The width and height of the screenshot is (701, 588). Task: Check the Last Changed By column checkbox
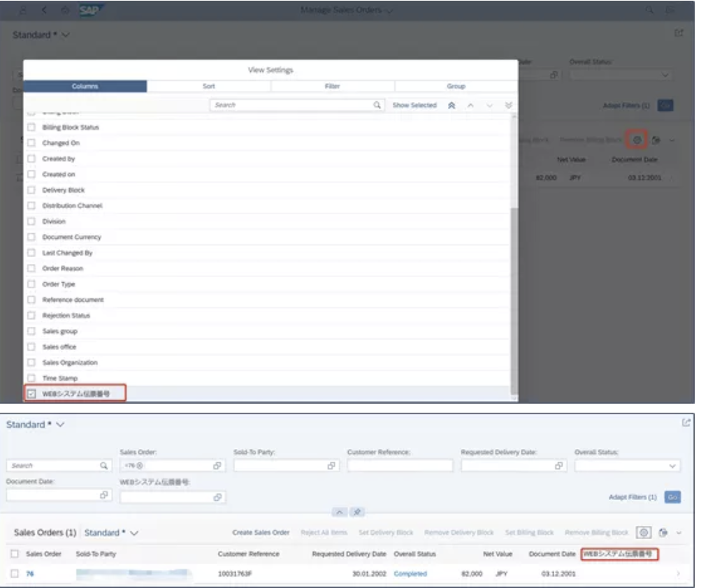pyautogui.click(x=31, y=253)
